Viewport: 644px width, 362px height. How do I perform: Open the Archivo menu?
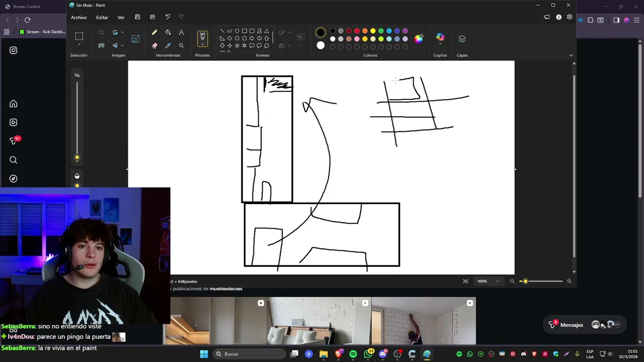(78, 17)
